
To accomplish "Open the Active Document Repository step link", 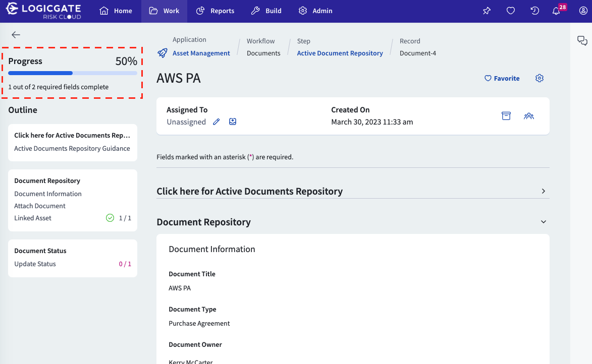I will coord(340,53).
